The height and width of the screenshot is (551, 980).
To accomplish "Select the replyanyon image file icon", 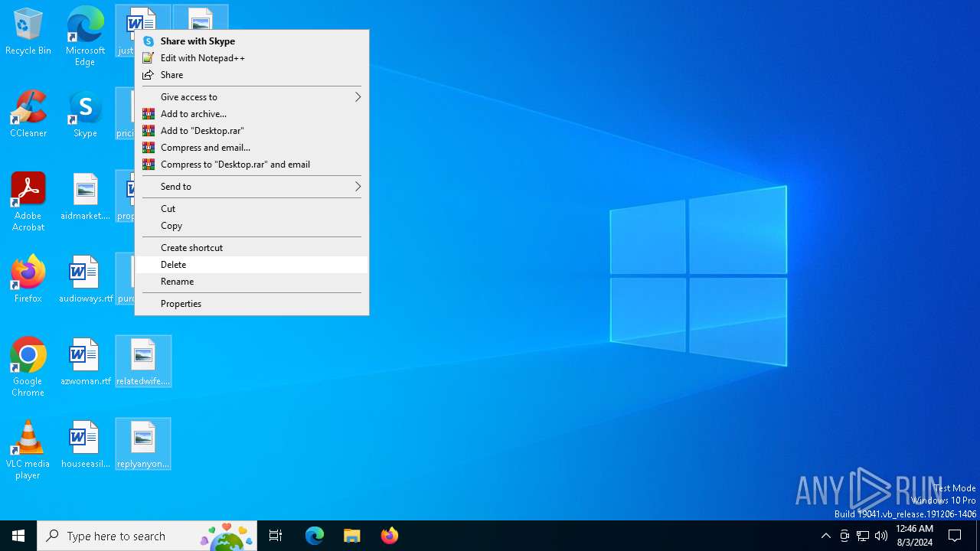I will pos(143,444).
